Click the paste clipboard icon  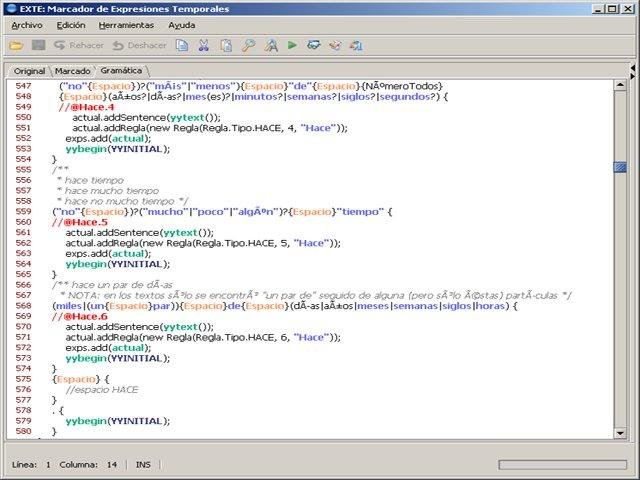coord(225,45)
